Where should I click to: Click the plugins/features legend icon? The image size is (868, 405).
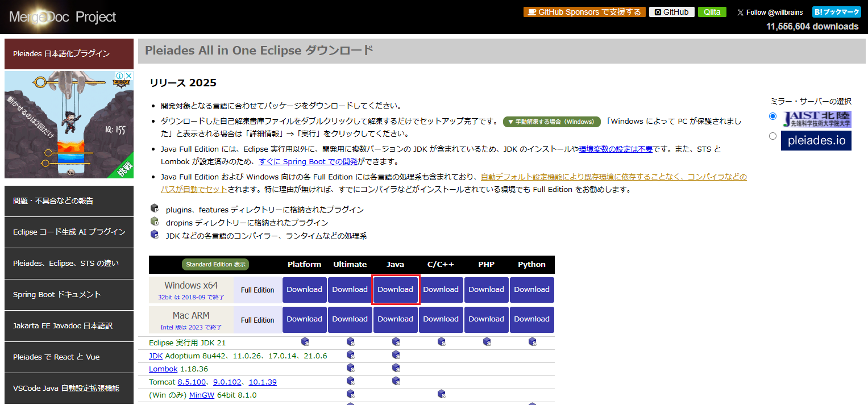pos(154,208)
